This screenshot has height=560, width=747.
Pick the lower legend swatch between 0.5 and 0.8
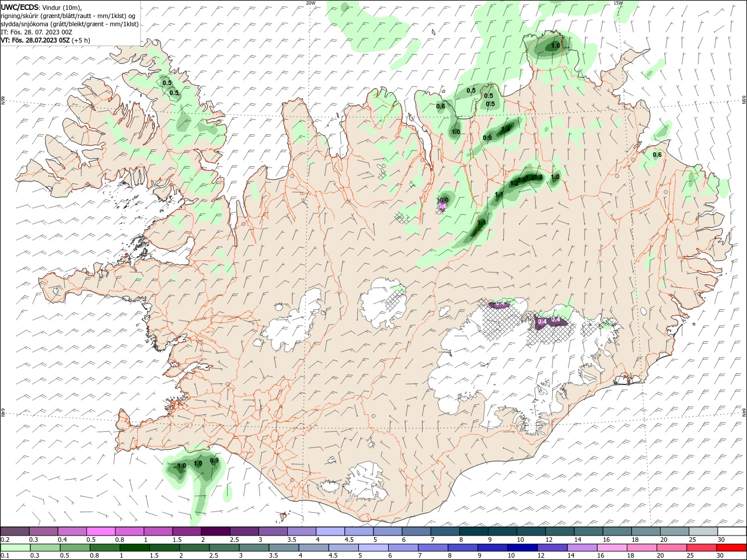point(75,548)
